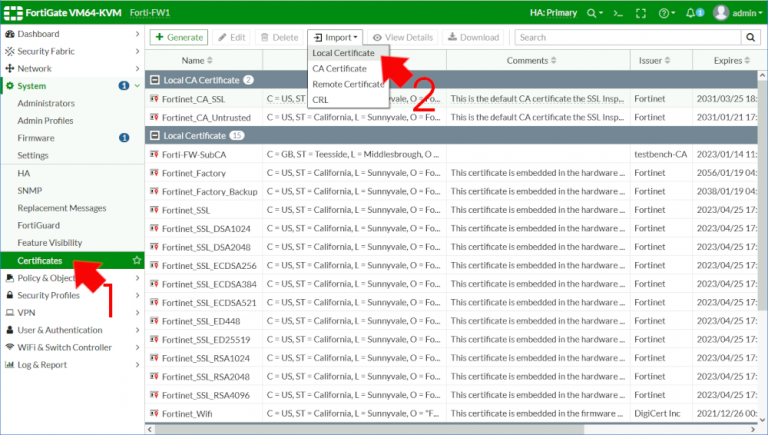Click the Edit button
Image resolution: width=768 pixels, height=435 pixels.
(232, 37)
